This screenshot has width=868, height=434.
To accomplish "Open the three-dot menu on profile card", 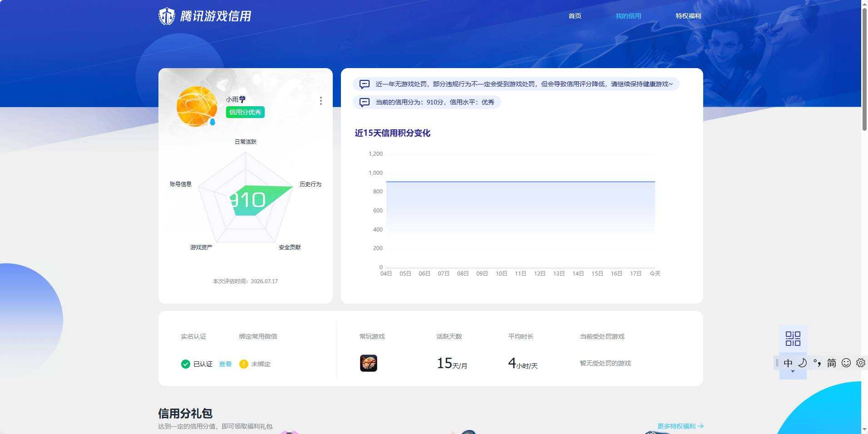I will [321, 101].
